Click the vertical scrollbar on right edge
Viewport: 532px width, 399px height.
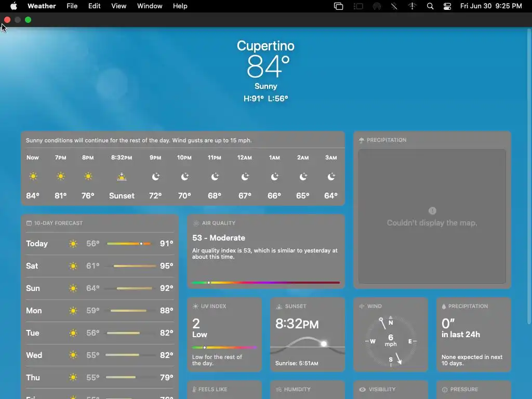[x=529, y=177]
